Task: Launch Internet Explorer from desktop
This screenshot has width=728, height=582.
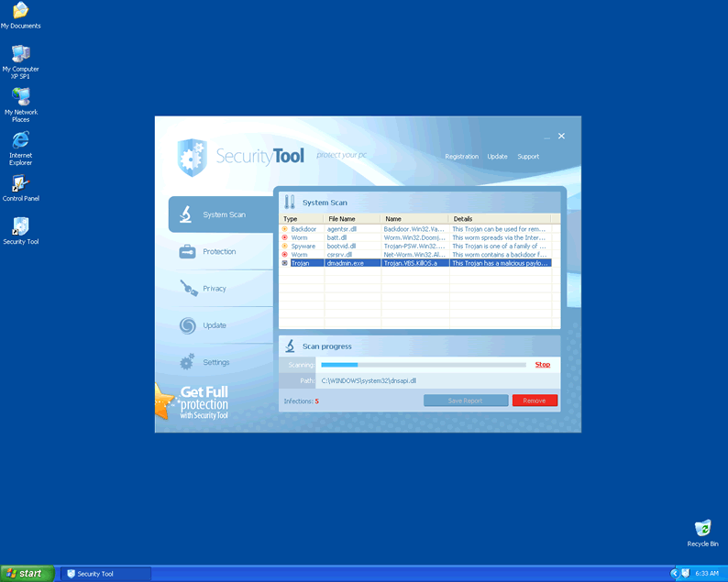Action: tap(20, 141)
